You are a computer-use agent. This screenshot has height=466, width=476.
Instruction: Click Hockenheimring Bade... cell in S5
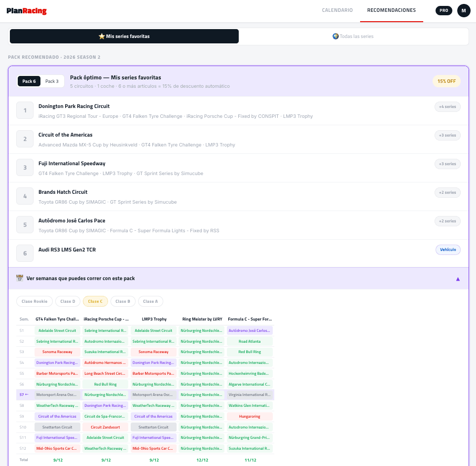(x=250, y=373)
